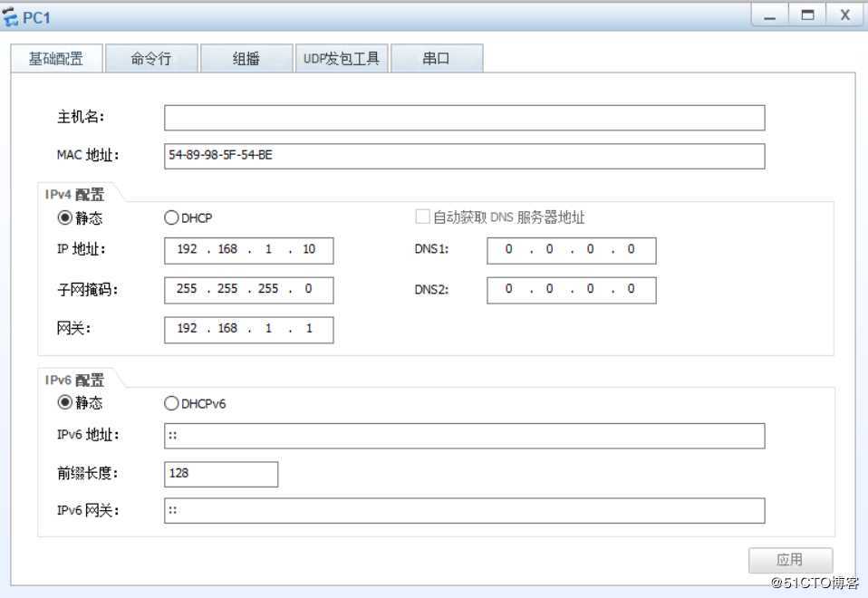Click the DNS2 address field
The image size is (868, 598).
[x=572, y=290]
